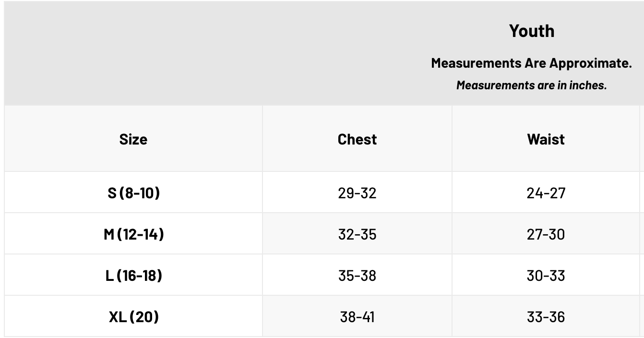Select the Waist column header

[546, 139]
